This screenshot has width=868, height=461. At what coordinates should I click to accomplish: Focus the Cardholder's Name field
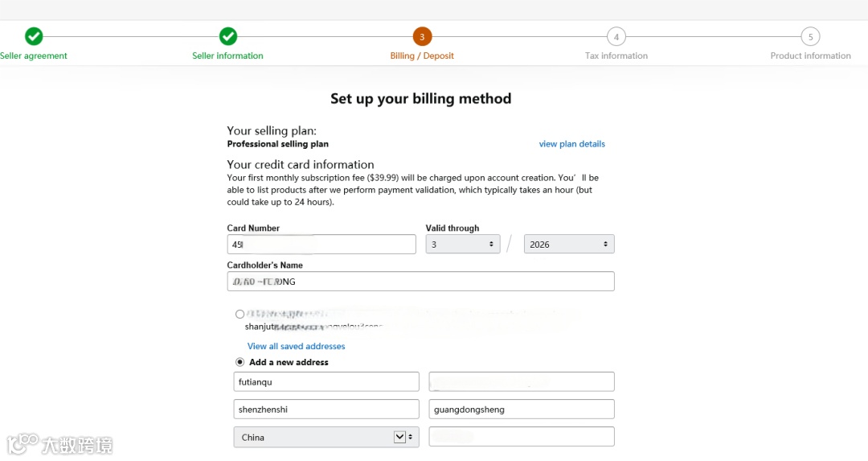420,282
